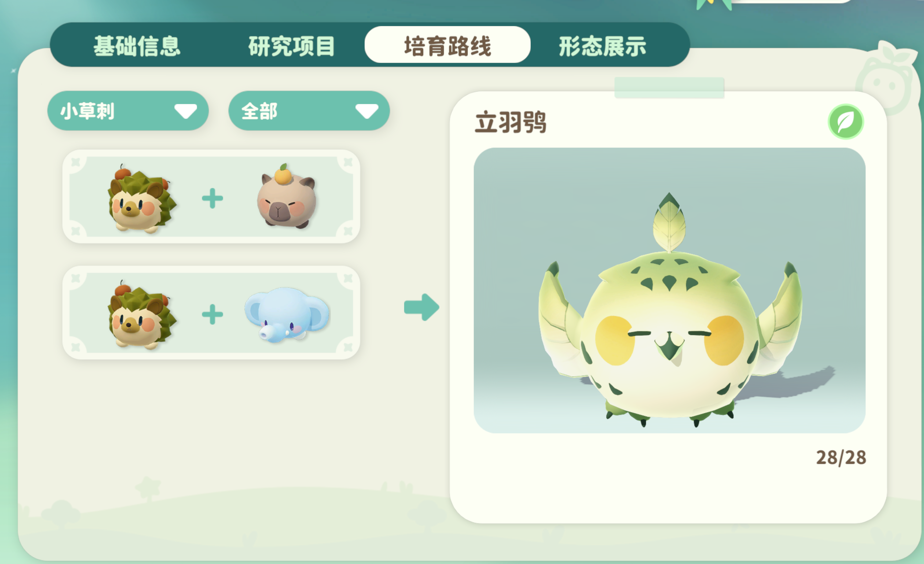This screenshot has width=924, height=564.
Task: Select the hedgehog plus capybara recipe card
Action: [211, 196]
